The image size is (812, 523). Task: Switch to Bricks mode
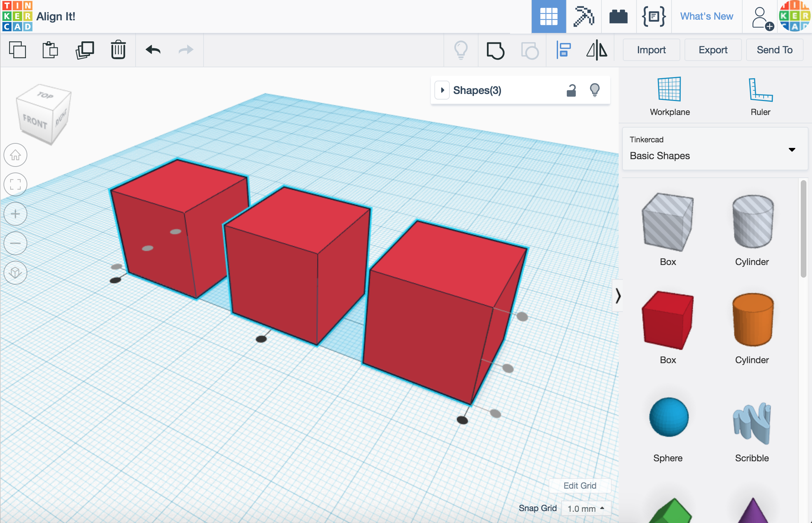pos(618,16)
